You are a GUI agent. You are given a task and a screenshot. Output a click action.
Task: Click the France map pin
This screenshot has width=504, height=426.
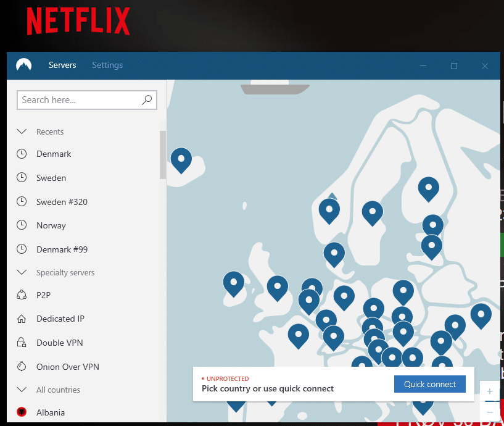coord(299,336)
